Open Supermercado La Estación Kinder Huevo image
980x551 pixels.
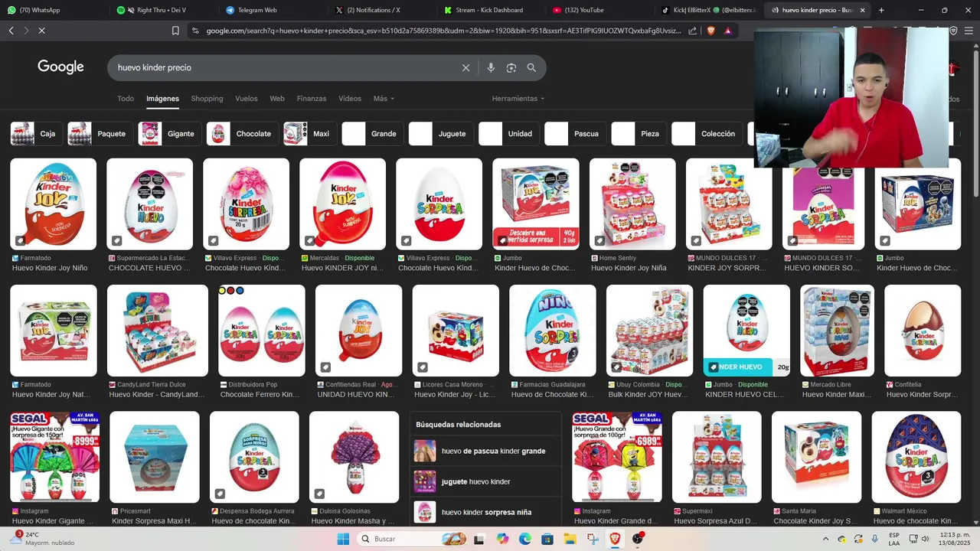150,204
